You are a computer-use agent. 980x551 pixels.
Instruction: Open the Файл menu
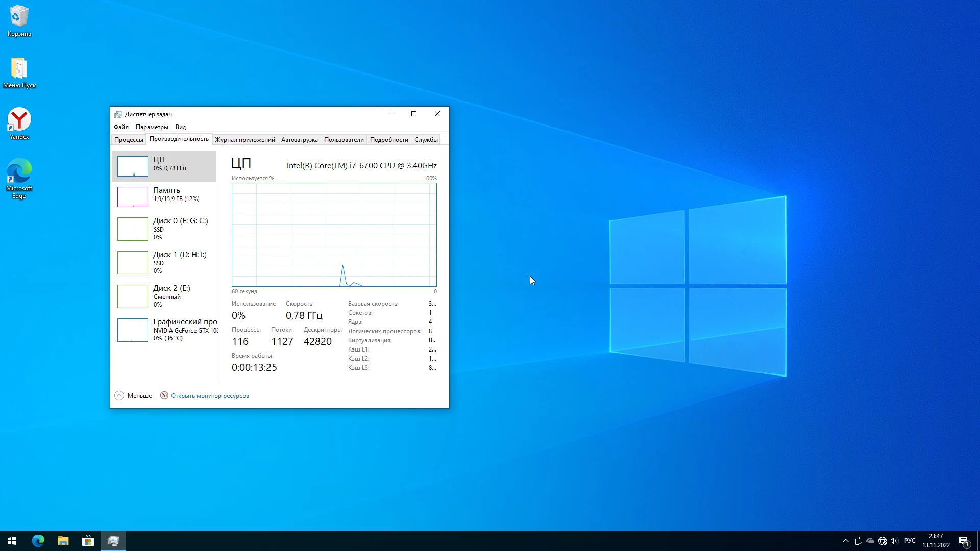click(121, 127)
